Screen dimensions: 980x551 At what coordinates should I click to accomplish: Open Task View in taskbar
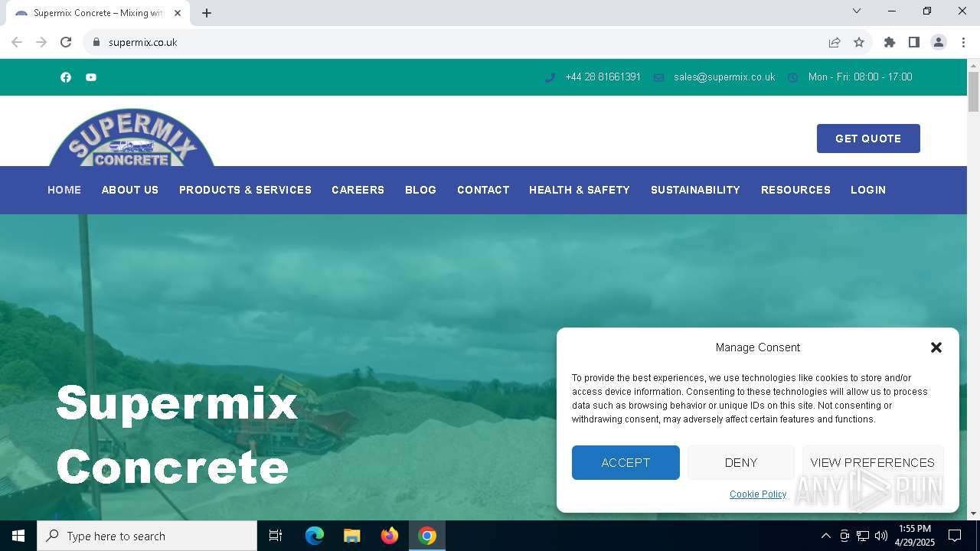(x=276, y=536)
